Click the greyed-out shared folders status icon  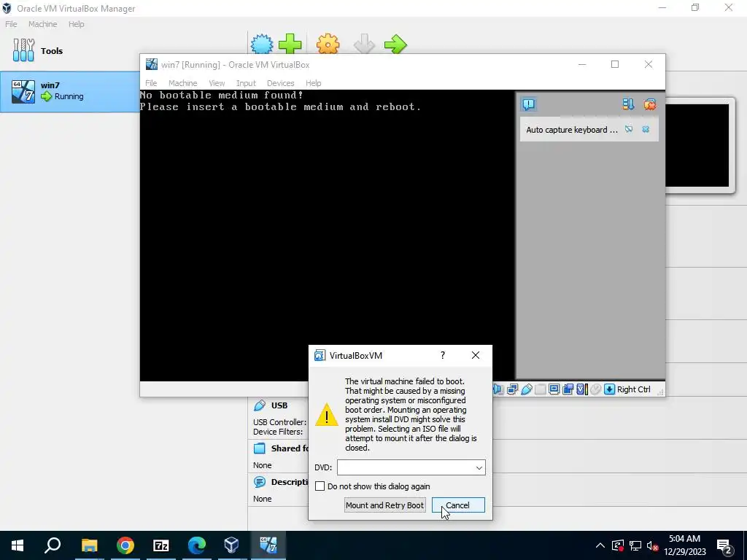coord(541,389)
